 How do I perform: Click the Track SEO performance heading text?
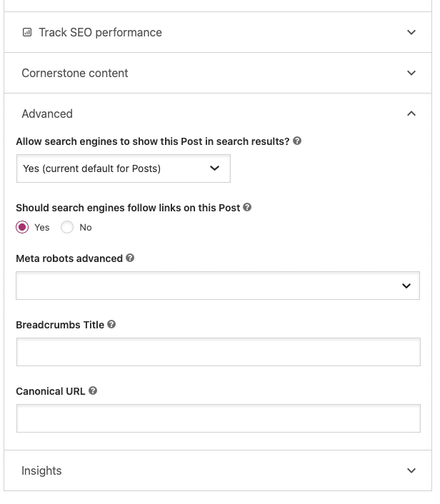pyautogui.click(x=100, y=32)
